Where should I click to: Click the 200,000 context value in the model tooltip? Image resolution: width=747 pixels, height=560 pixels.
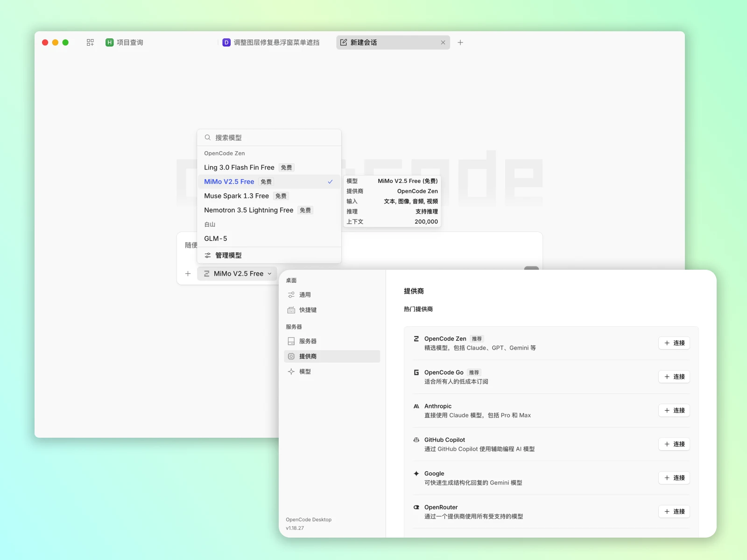click(x=426, y=222)
